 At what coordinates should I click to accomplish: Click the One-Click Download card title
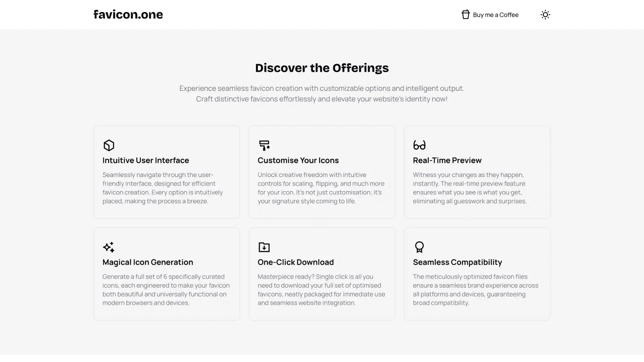pos(296,262)
